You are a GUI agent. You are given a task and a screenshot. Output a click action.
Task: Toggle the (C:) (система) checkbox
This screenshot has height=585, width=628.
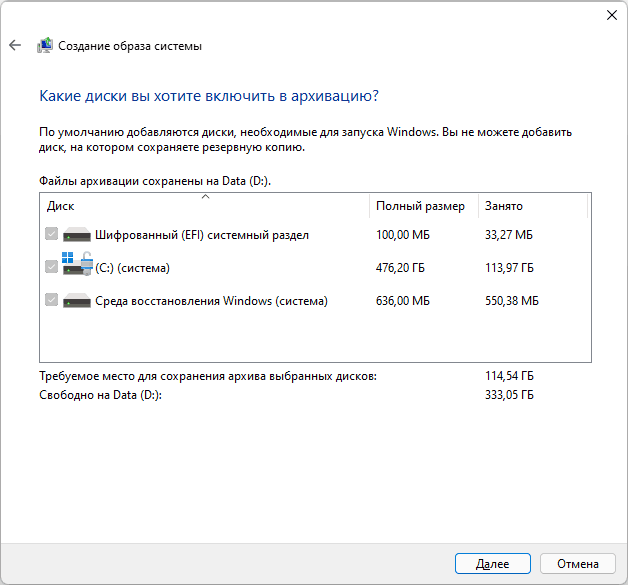click(x=51, y=267)
